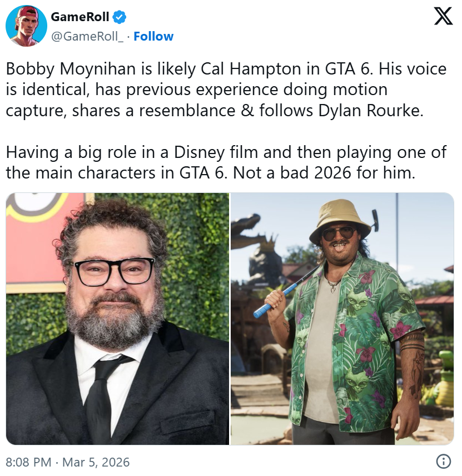Click the words "Dylan Rourke" in tweet
This screenshot has width=462, height=476.
click(370, 110)
